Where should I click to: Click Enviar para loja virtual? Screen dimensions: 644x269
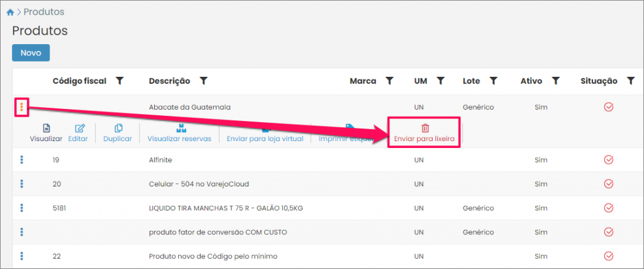[x=265, y=133]
